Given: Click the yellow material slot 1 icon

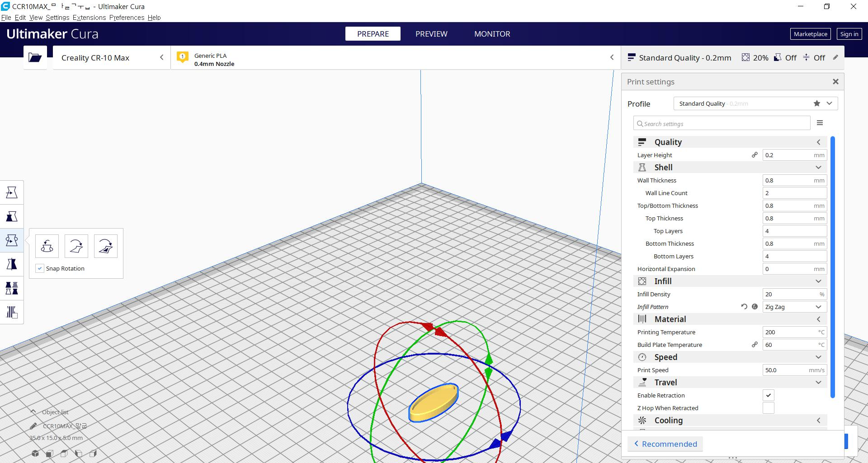Looking at the screenshot, I should (183, 57).
